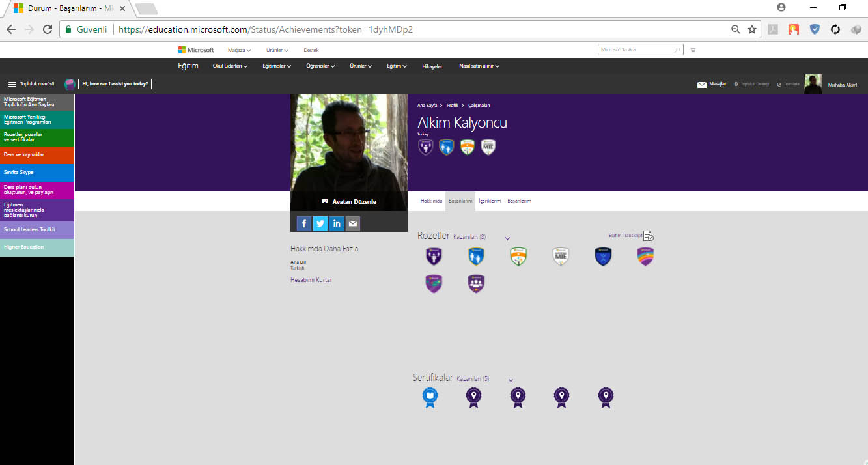Click the email envelope share icon

(353, 223)
